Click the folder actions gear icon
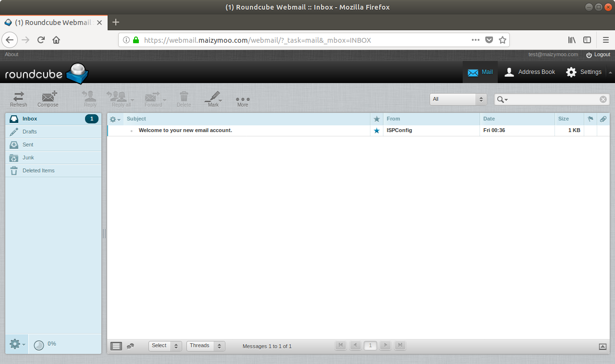This screenshot has width=615, height=364. (x=14, y=344)
